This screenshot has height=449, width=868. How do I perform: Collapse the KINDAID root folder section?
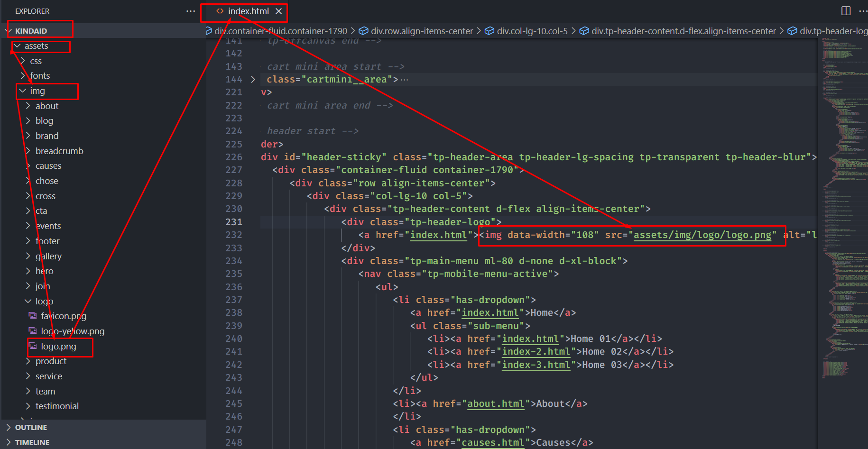point(8,31)
